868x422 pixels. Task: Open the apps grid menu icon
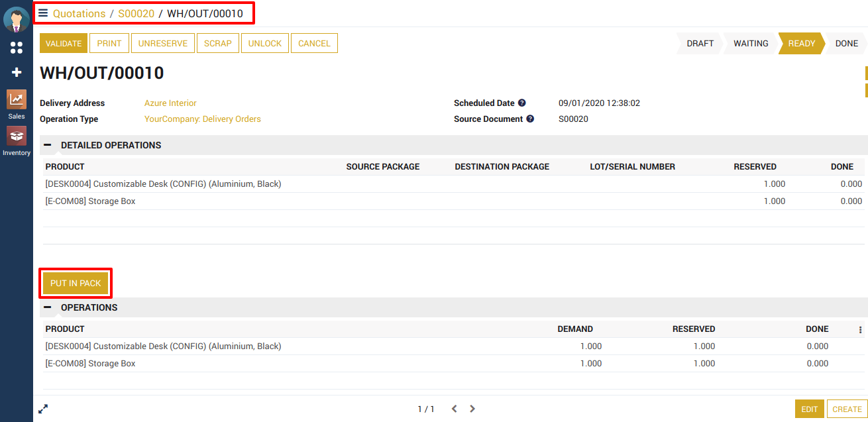[x=17, y=48]
